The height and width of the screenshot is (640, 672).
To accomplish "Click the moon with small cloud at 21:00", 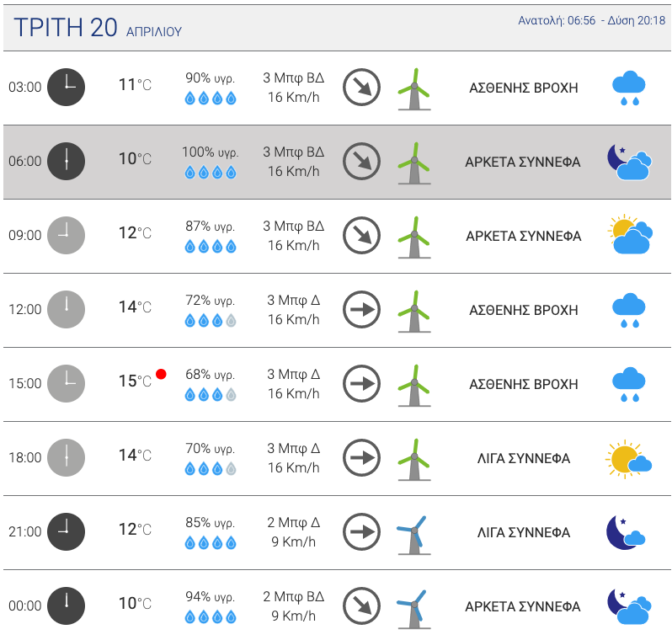I will point(627,532).
